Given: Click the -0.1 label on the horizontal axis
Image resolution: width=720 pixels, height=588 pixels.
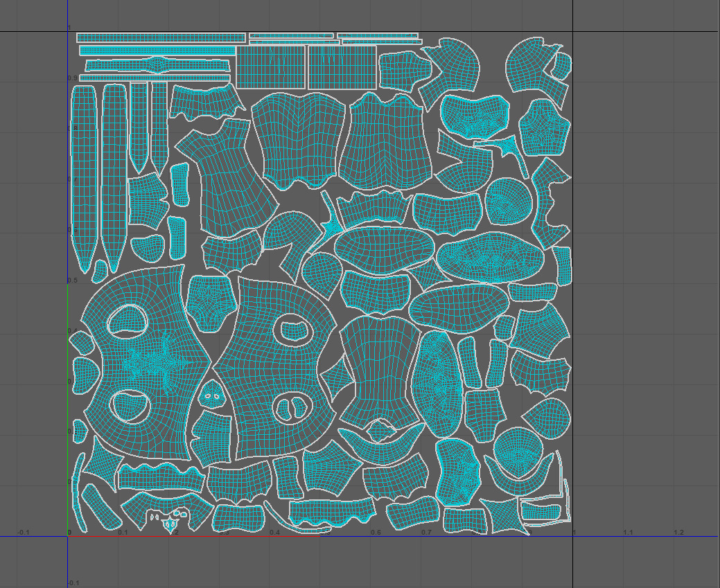Looking at the screenshot, I should click(x=23, y=533).
